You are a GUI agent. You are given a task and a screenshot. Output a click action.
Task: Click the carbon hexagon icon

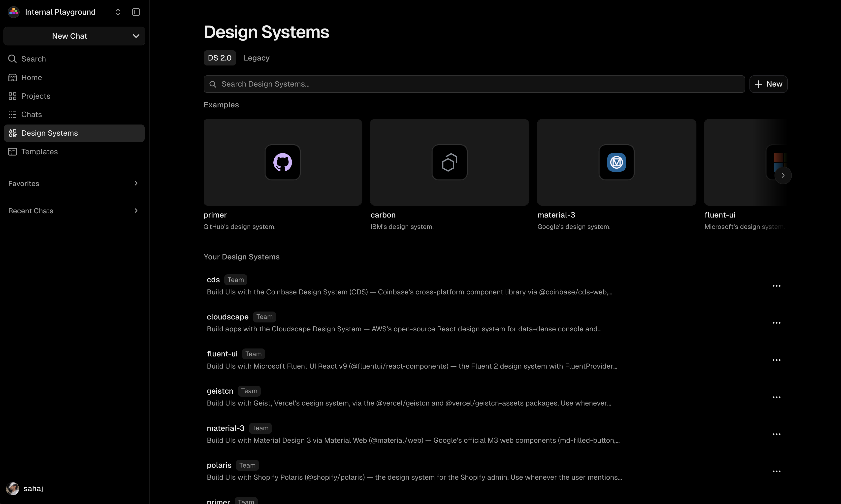449,162
